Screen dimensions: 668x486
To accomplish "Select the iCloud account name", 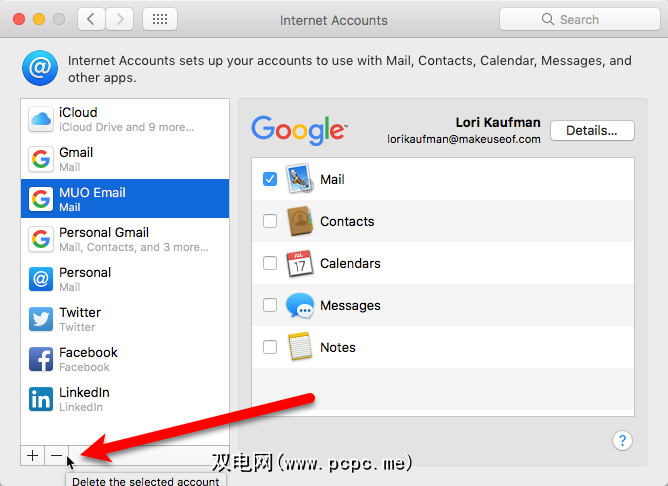I will coord(78,112).
